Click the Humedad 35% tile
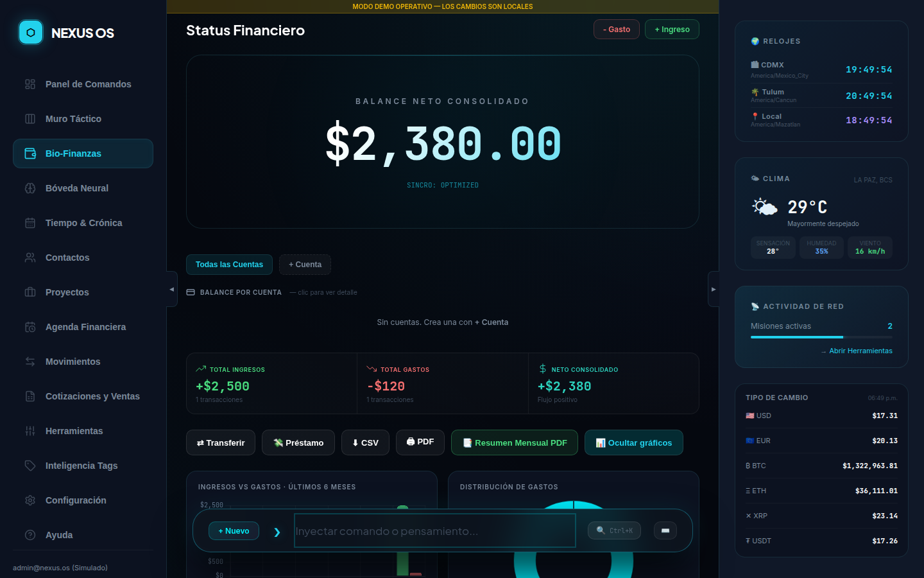The width and height of the screenshot is (924, 578). tap(821, 247)
